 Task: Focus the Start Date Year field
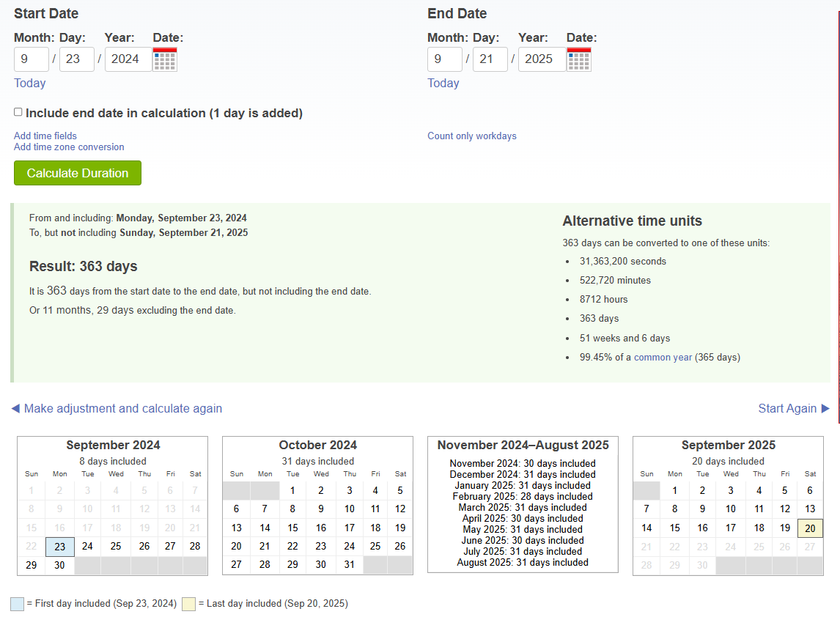click(x=128, y=59)
